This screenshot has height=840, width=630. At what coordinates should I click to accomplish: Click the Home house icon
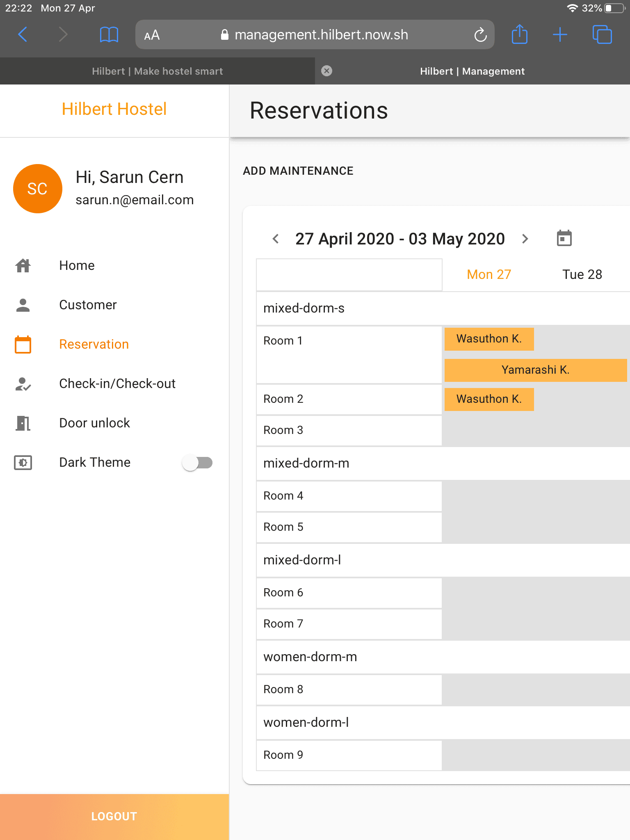coord(23,265)
